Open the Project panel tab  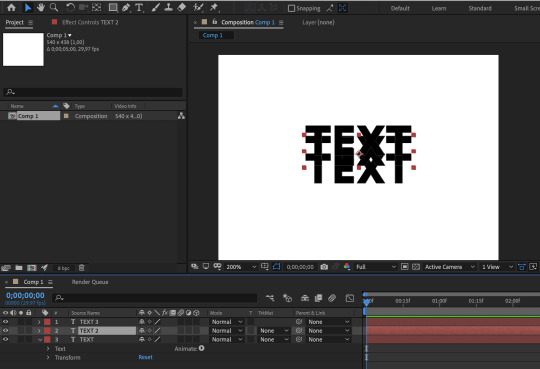click(14, 22)
